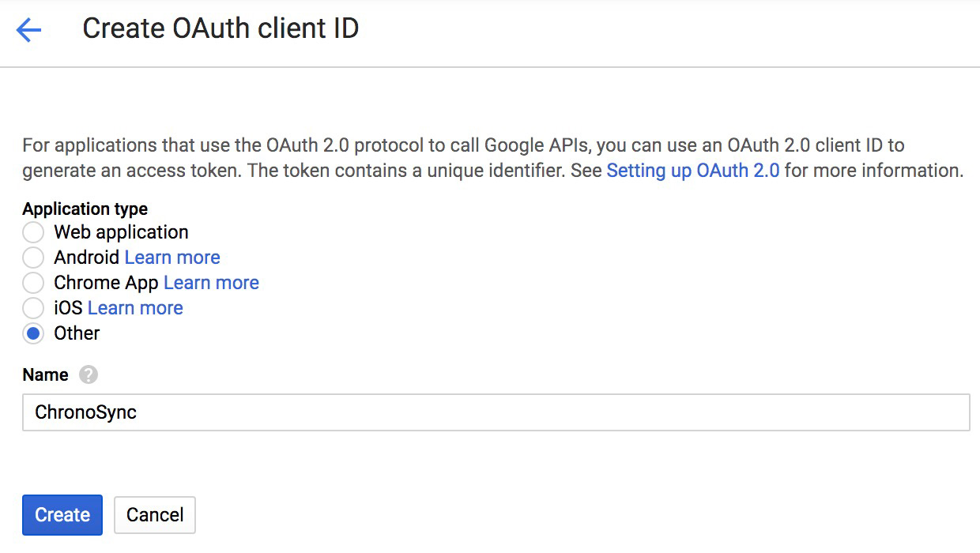Viewport: 980px width, 553px height.
Task: Select the iOS application type
Action: click(x=33, y=308)
